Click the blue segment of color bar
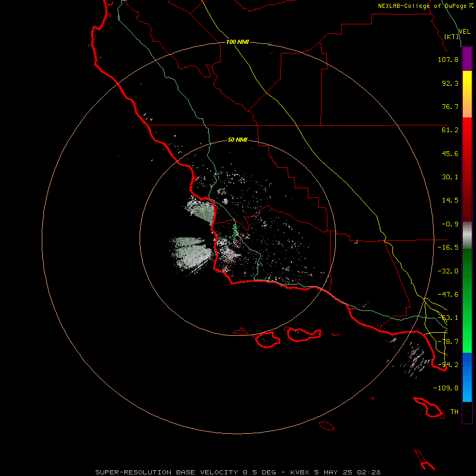Screen dimensions: 476x476 coord(467,377)
